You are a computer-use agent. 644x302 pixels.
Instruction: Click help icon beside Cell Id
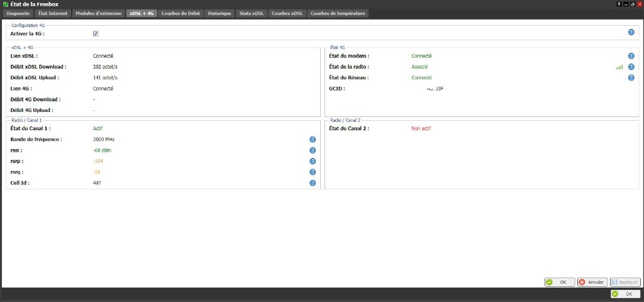[x=312, y=183]
